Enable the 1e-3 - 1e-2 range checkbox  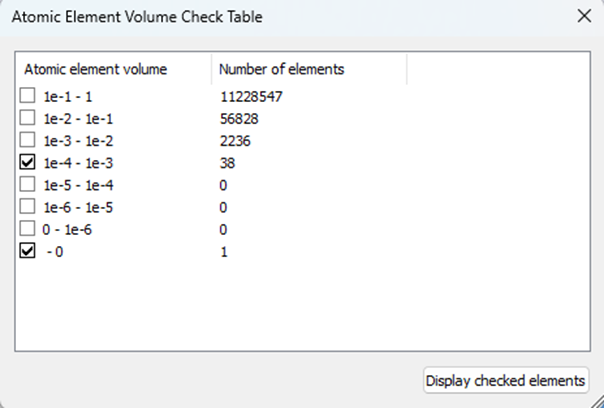click(27, 140)
